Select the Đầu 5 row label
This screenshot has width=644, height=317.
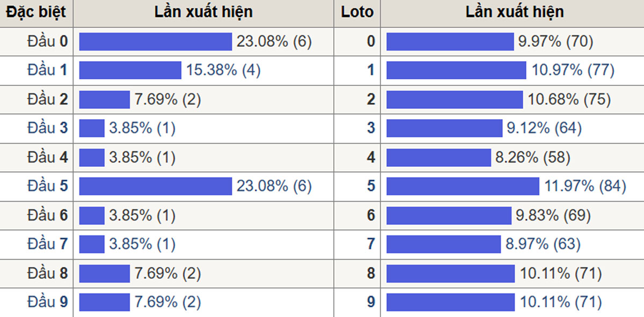click(48, 186)
